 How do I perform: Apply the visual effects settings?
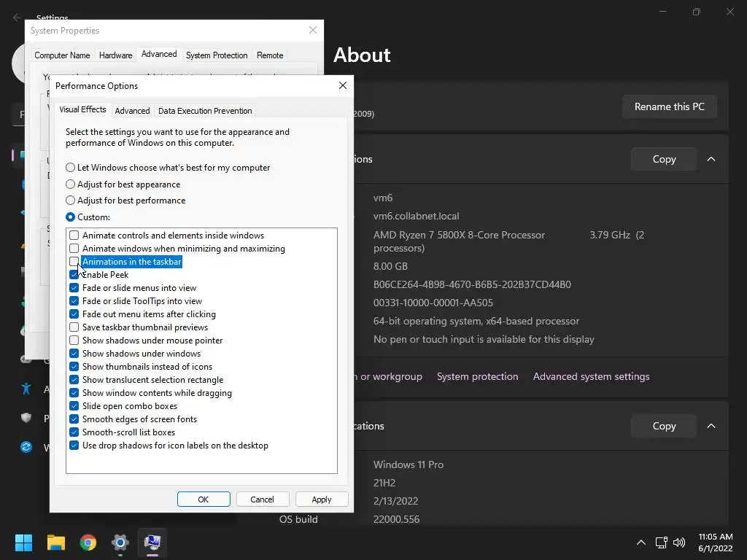tap(322, 499)
